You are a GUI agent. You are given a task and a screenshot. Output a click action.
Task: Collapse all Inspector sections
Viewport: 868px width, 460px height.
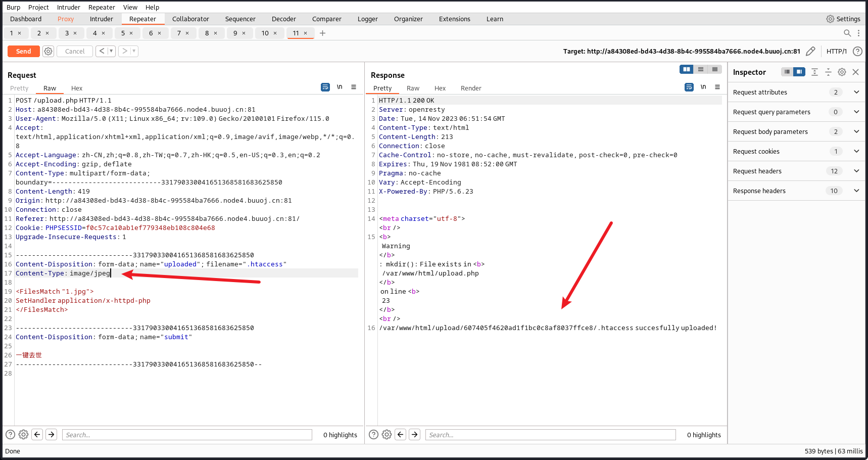(x=828, y=72)
